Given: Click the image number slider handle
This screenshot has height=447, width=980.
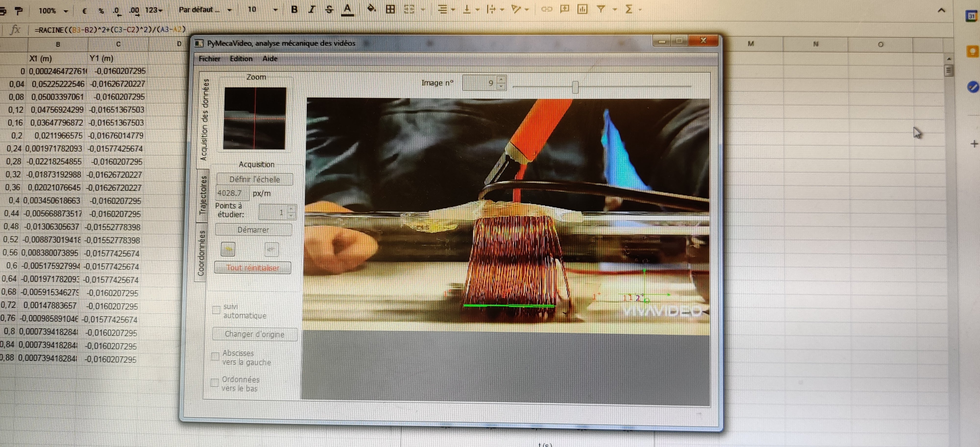Looking at the screenshot, I should coord(575,87).
